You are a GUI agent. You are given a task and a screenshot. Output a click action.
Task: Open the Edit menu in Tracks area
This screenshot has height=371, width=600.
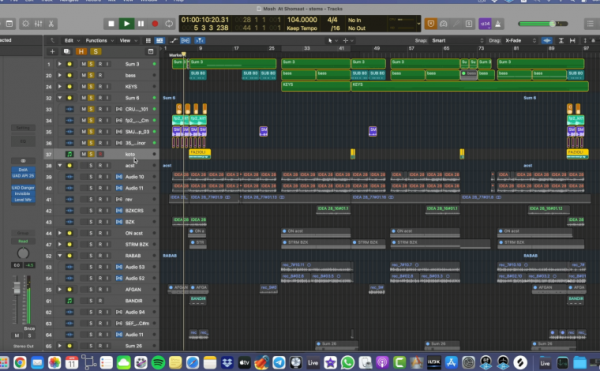(71, 41)
